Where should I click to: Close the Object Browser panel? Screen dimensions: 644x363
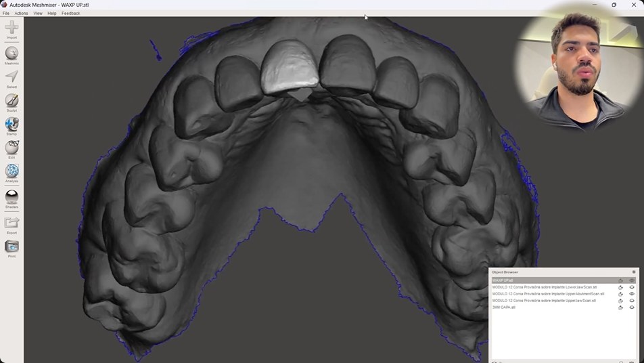[x=634, y=272]
